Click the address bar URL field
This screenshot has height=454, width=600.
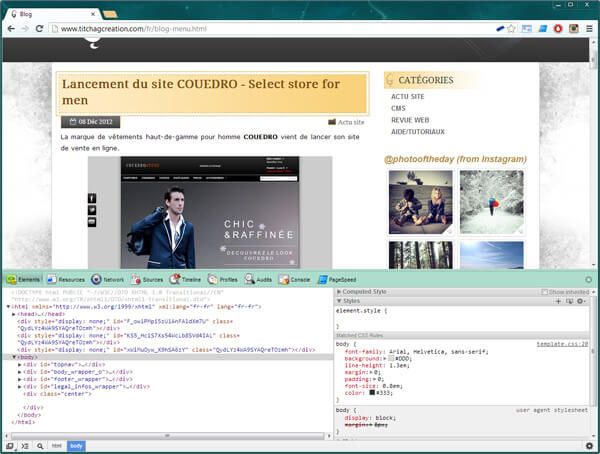click(274, 29)
